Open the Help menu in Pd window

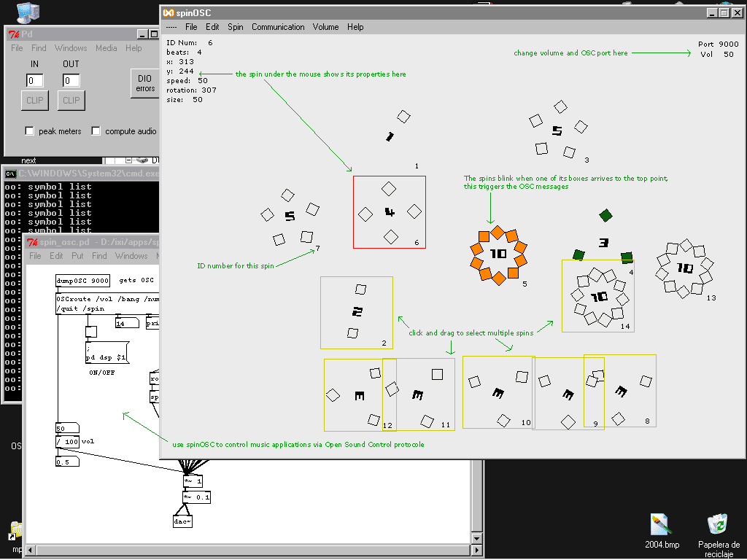tap(134, 48)
